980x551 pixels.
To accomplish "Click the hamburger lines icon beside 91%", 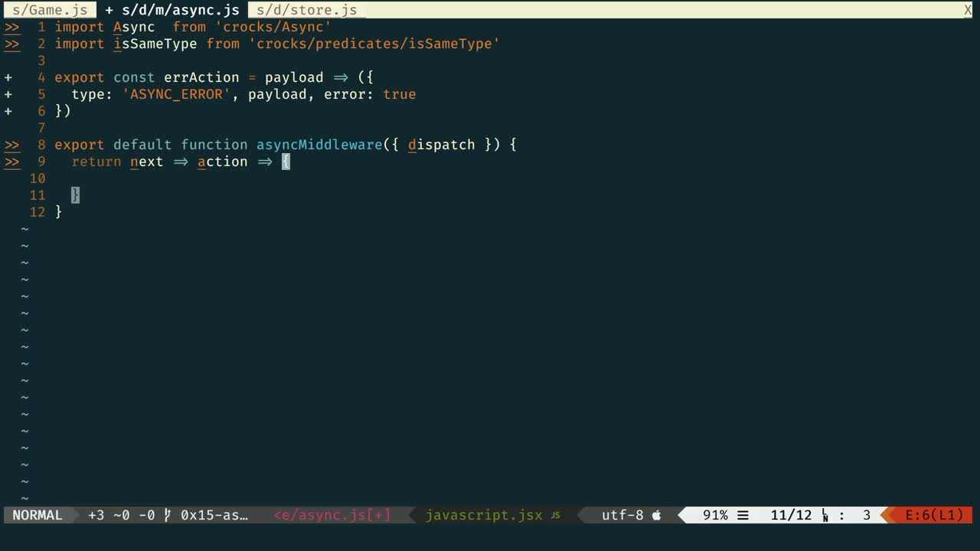I will (x=743, y=515).
